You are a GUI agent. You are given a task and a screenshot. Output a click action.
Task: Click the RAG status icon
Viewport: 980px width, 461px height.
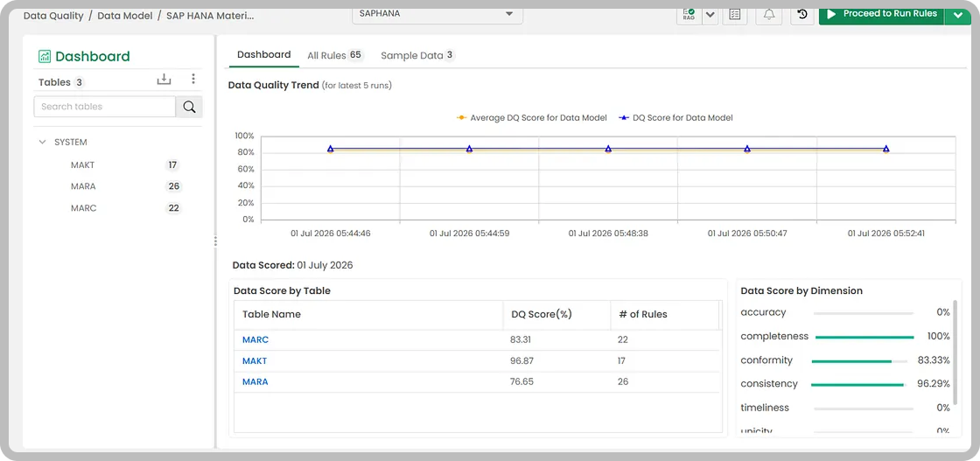click(x=689, y=14)
